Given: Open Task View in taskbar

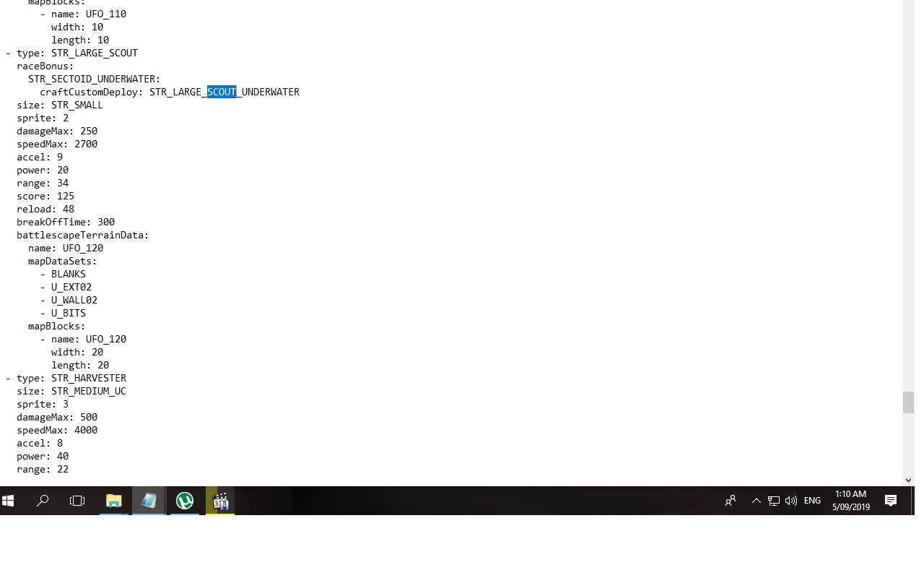Looking at the screenshot, I should (77, 500).
